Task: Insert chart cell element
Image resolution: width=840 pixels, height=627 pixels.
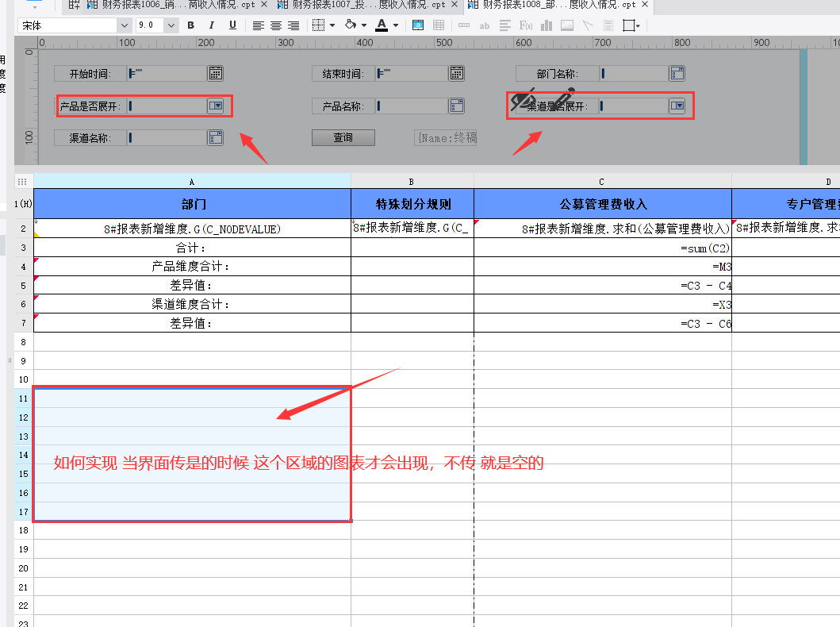Action: tap(547, 25)
